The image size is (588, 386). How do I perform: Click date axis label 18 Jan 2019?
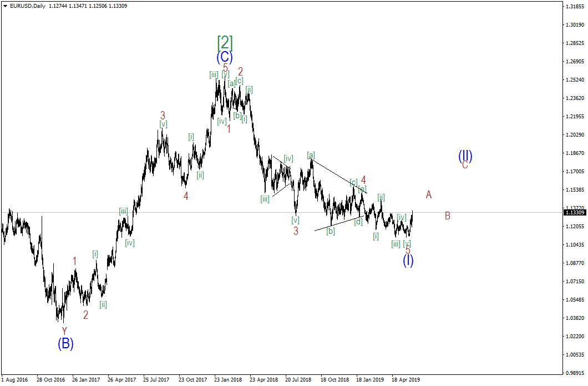coord(370,380)
